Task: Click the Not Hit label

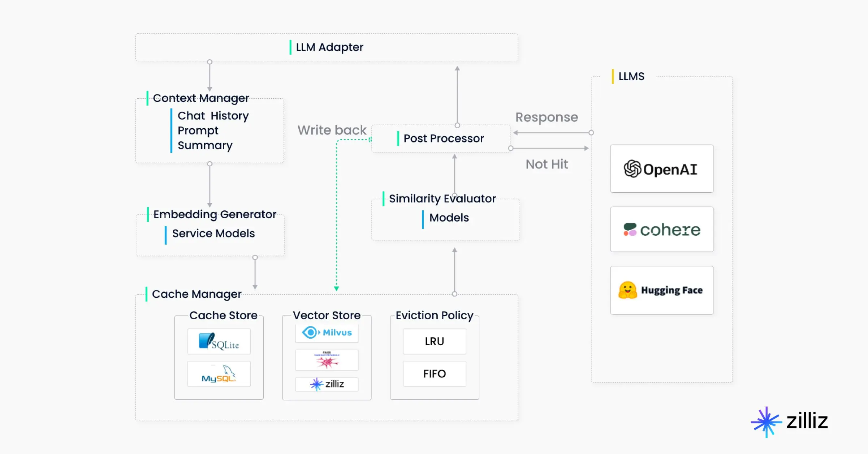Action: tap(547, 164)
